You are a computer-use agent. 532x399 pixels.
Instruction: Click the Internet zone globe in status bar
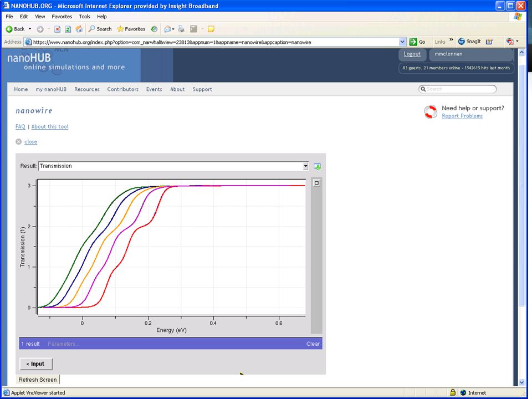pos(463,393)
